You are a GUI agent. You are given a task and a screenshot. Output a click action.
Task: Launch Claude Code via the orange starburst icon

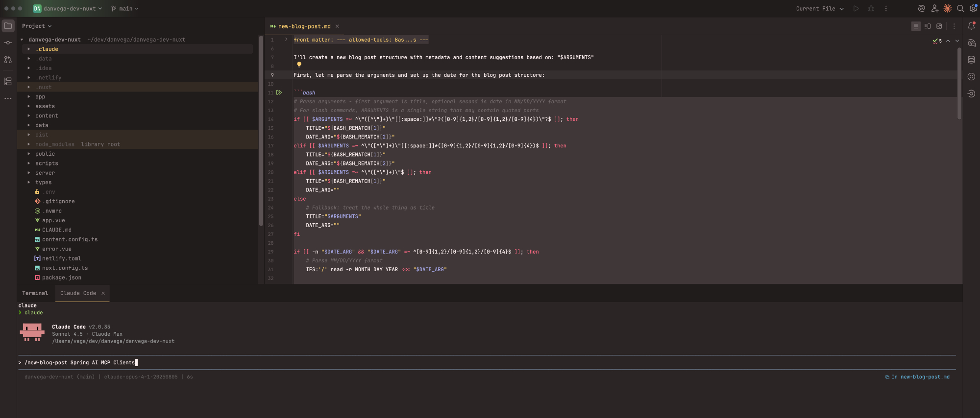pos(948,8)
